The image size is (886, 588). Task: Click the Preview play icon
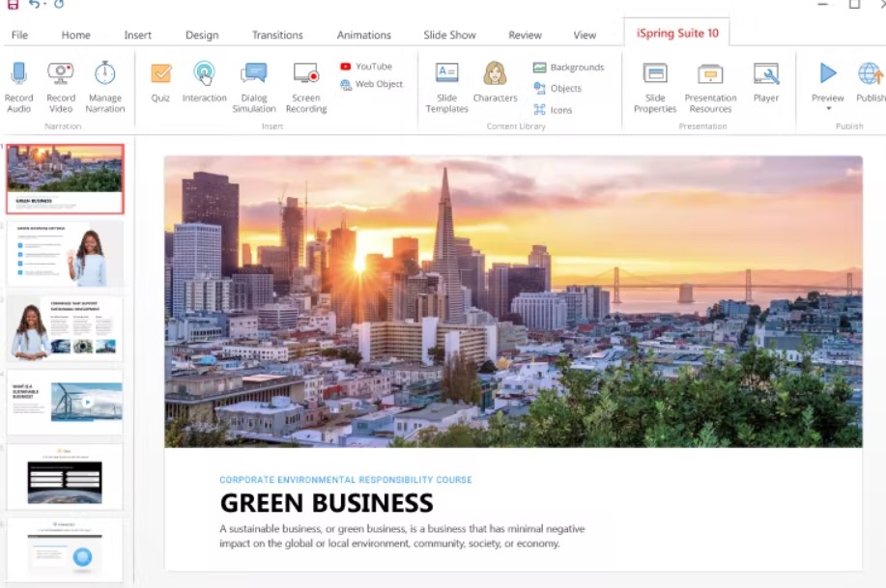click(828, 73)
